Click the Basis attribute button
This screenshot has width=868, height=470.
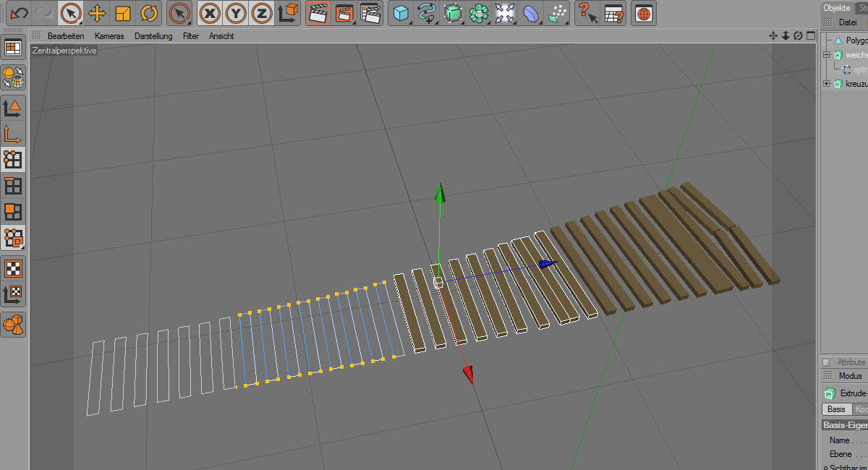pyautogui.click(x=835, y=409)
